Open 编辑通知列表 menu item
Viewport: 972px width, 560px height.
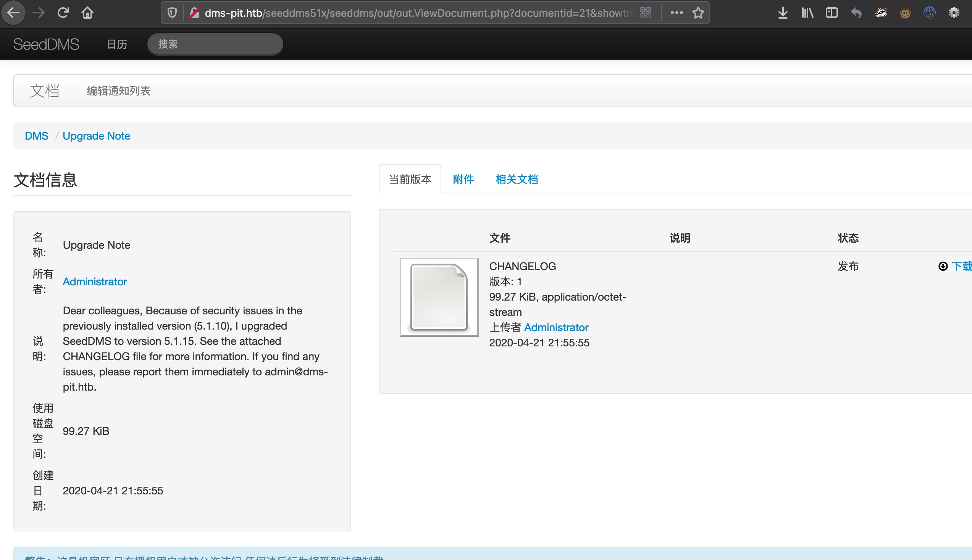click(x=118, y=91)
